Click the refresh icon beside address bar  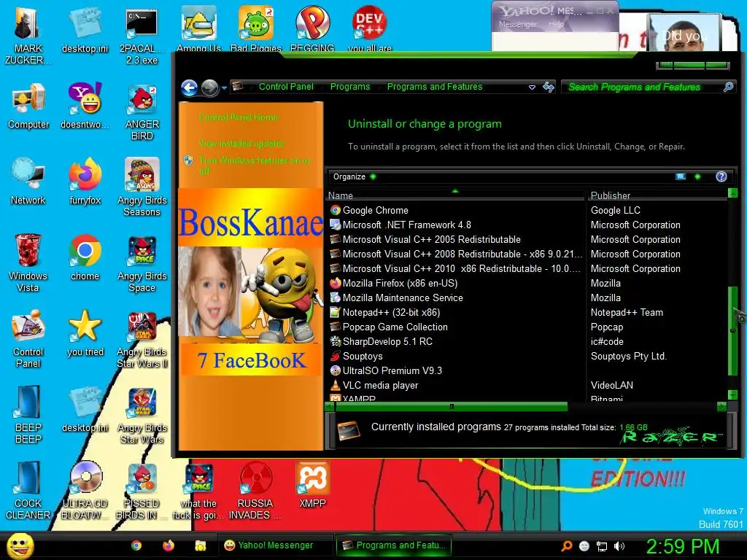(549, 87)
